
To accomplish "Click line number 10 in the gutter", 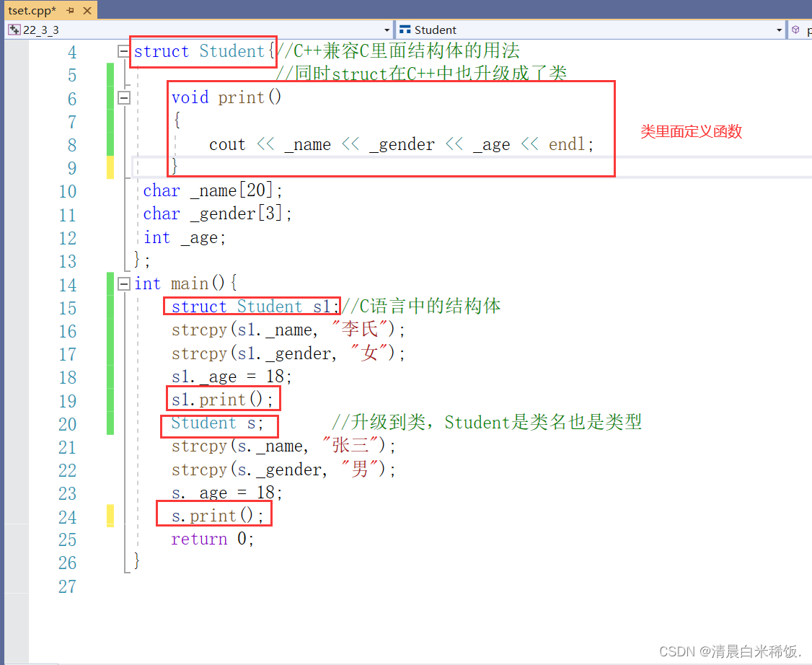I will coord(67,192).
